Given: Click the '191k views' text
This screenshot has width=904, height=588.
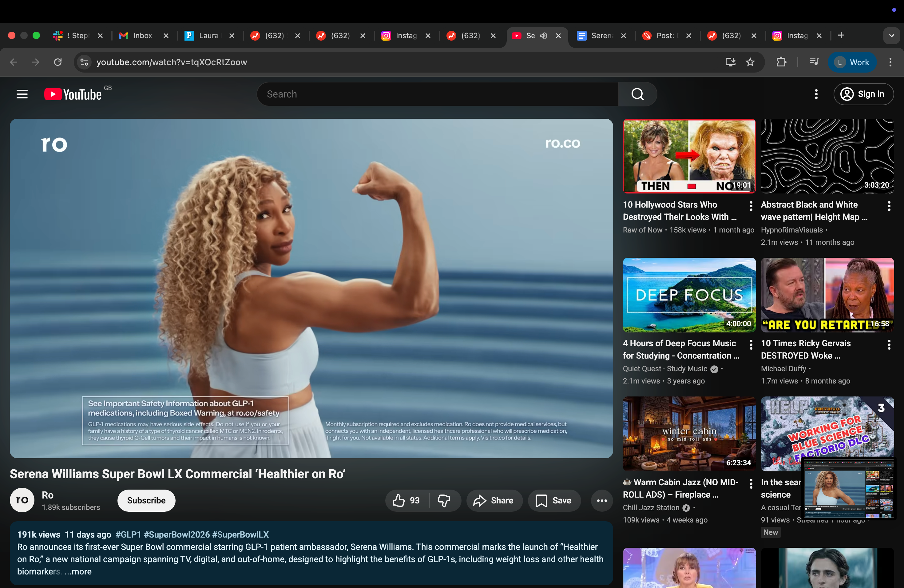Looking at the screenshot, I should coord(39,534).
